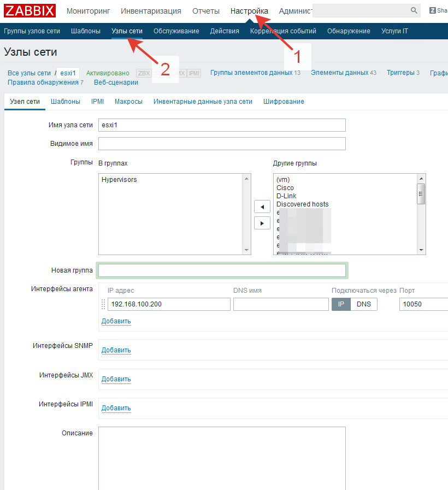Open the Мониторинг menu
Screen dimensions: 448x490
88,11
